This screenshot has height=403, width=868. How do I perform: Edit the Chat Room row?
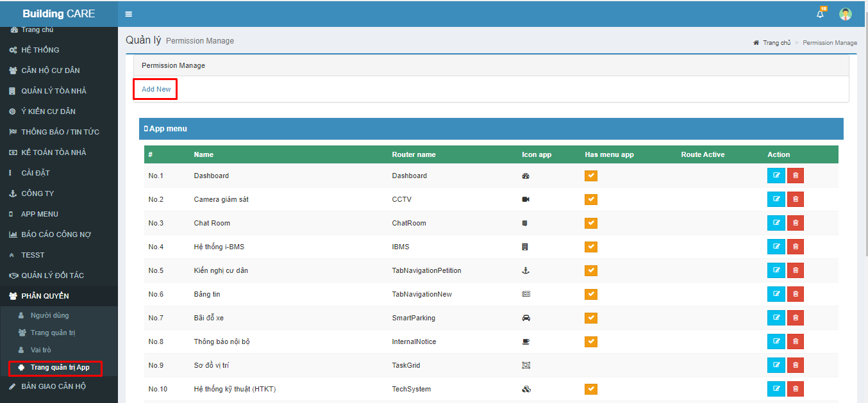coord(776,223)
